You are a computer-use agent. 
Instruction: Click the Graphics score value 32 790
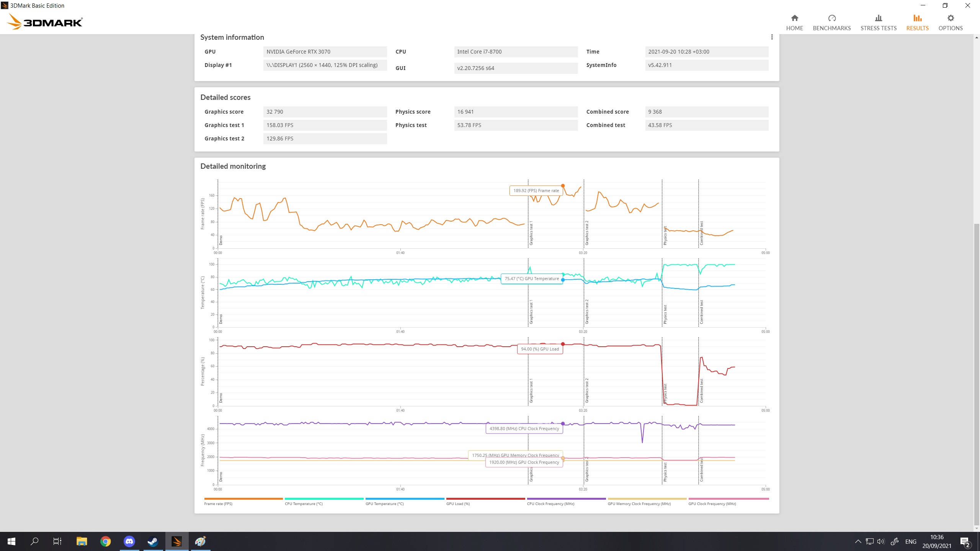(325, 112)
